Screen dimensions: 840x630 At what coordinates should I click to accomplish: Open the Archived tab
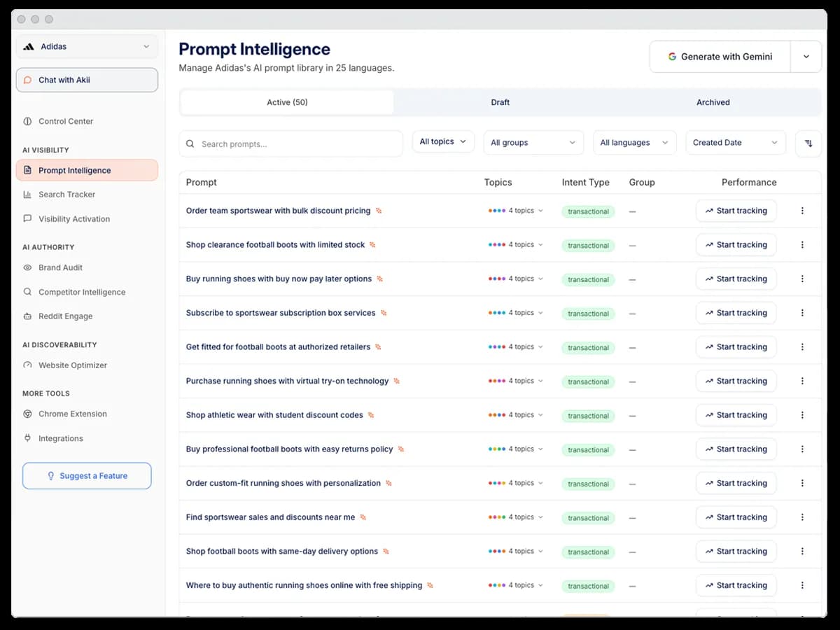713,102
